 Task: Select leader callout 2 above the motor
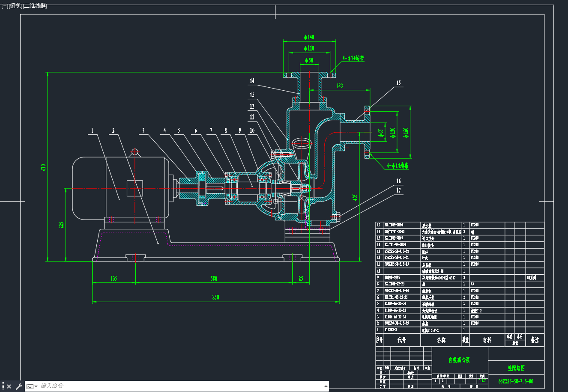[114, 131]
